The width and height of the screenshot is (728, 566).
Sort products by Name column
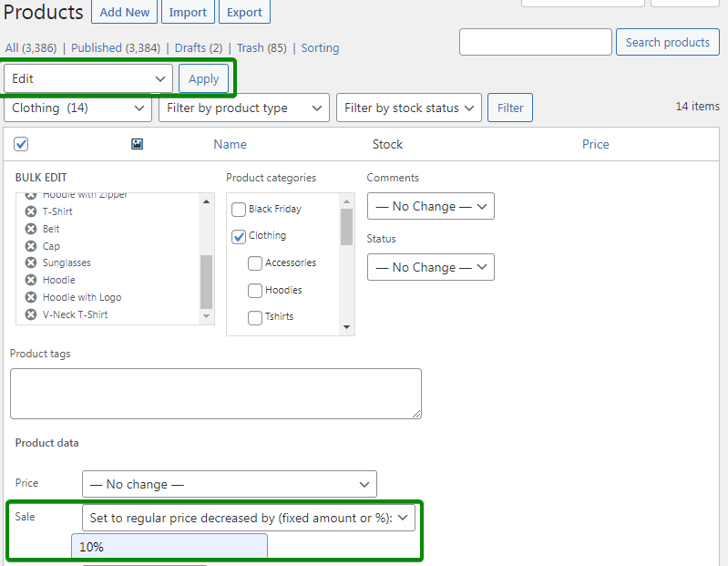point(230,144)
